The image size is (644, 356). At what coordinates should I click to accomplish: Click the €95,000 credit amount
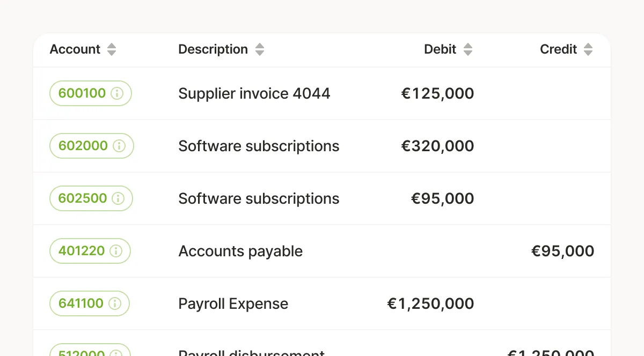coord(563,251)
